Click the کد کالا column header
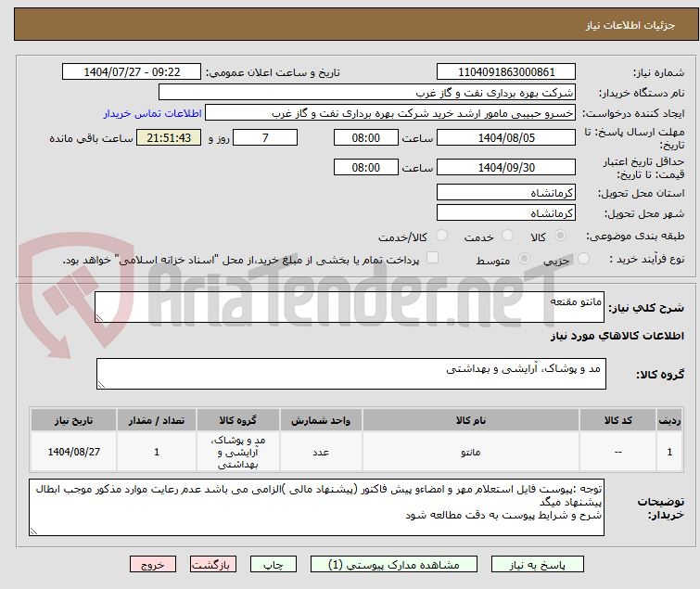Viewport: 700px width, 589px height. [x=617, y=420]
